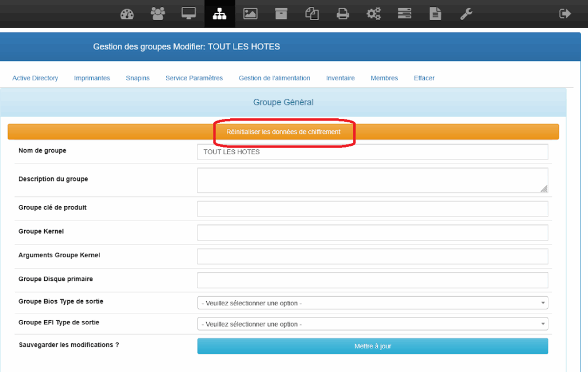Go to Users management icon
Image resolution: width=588 pixels, height=372 pixels.
[x=158, y=14]
